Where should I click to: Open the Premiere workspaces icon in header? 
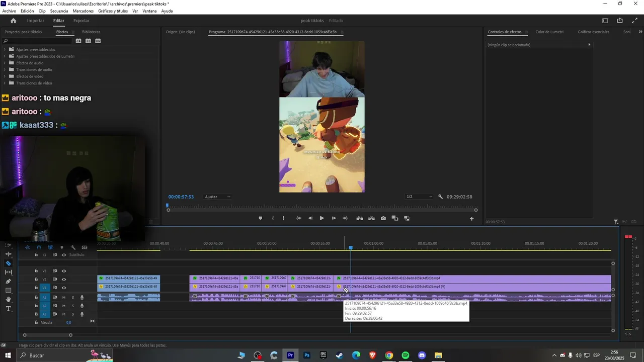[605, 21]
